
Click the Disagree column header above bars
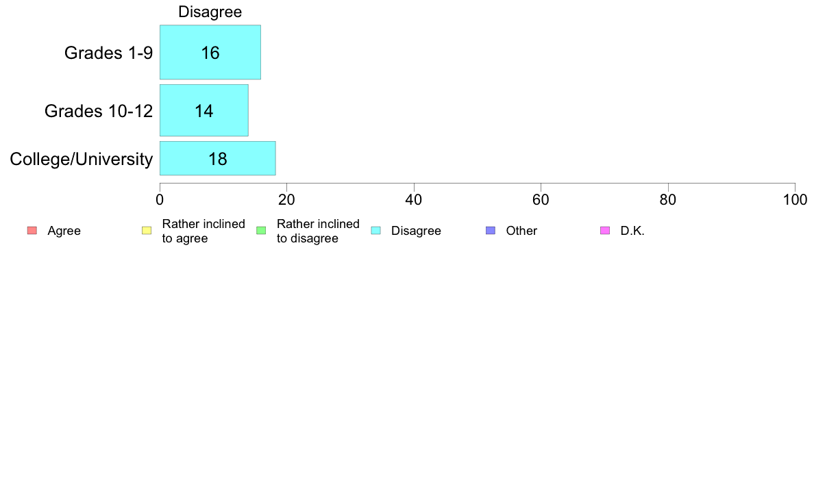(x=210, y=12)
